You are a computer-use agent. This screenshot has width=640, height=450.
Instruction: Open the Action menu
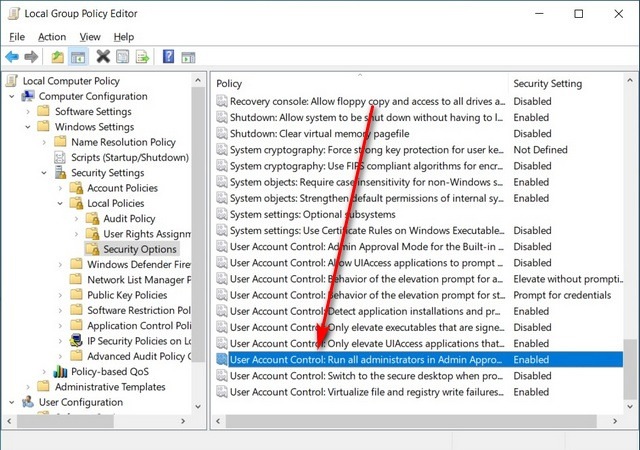(52, 37)
